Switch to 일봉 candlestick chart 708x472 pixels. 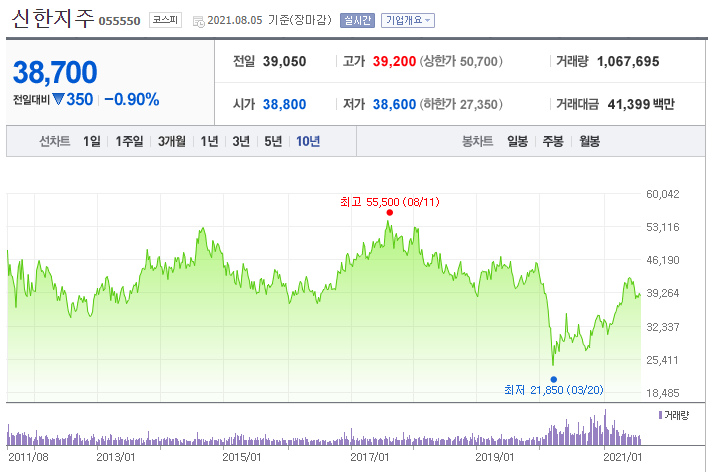517,141
